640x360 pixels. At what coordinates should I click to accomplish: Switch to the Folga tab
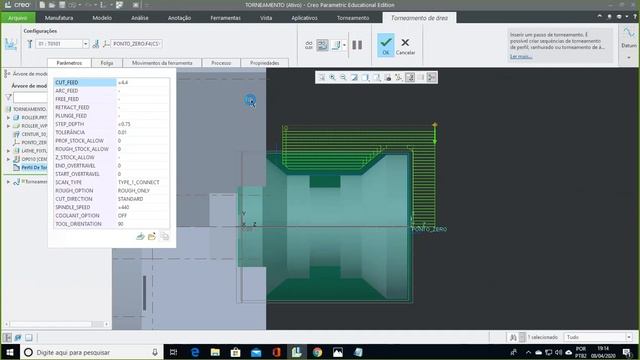point(107,63)
